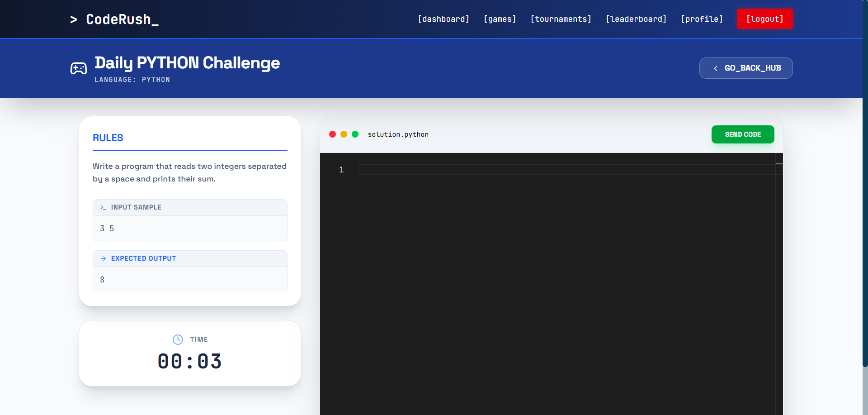Click the red [logout] button
The image size is (868, 415).
pyautogui.click(x=764, y=19)
